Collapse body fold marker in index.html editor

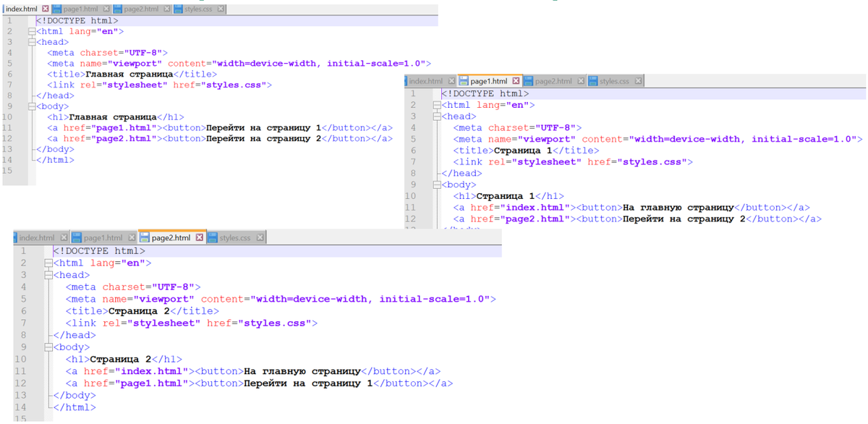(32, 106)
